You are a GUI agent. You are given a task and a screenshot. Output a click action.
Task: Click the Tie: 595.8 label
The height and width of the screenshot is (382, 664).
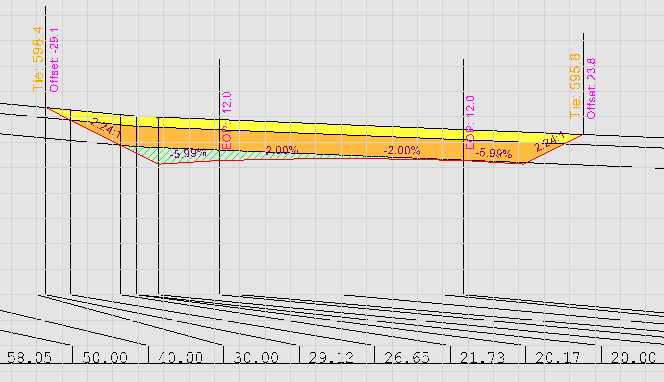pyautogui.click(x=575, y=86)
